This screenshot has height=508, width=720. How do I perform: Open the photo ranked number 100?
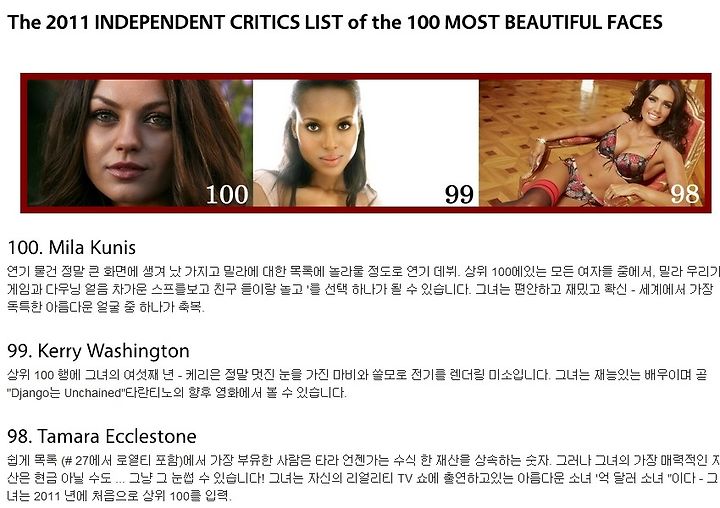point(140,143)
